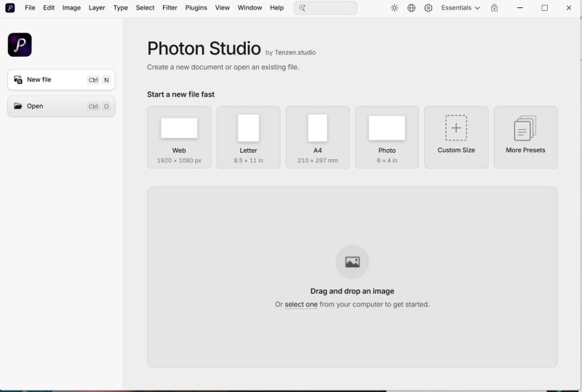Open the Essentials workspace dropdown
The height and width of the screenshot is (392, 582).
click(x=461, y=8)
